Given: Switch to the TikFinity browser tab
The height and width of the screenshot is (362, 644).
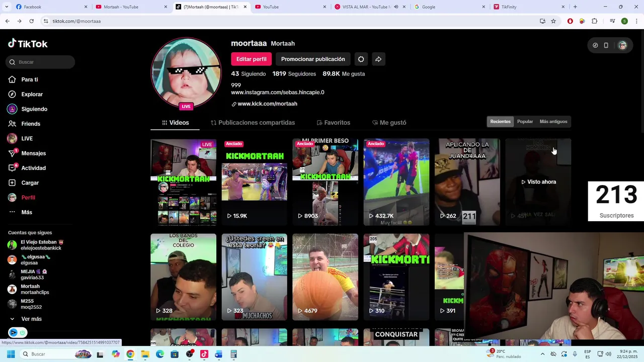Looking at the screenshot, I should coord(528,7).
